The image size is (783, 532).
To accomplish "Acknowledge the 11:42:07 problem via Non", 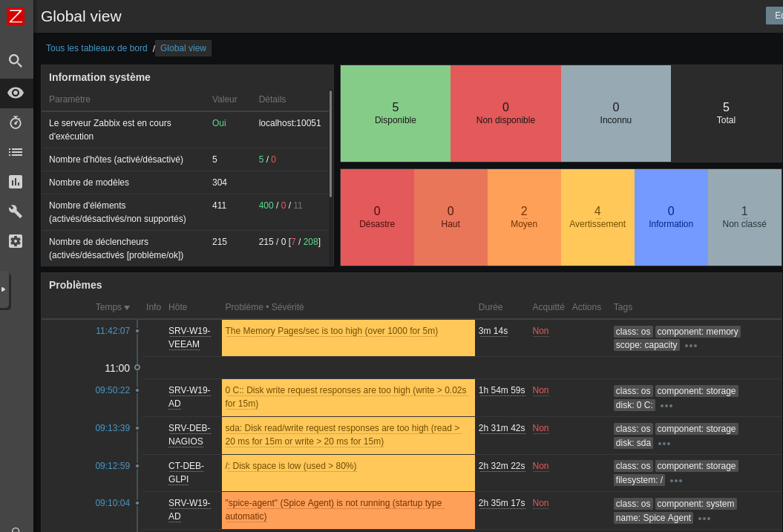I will (x=540, y=331).
